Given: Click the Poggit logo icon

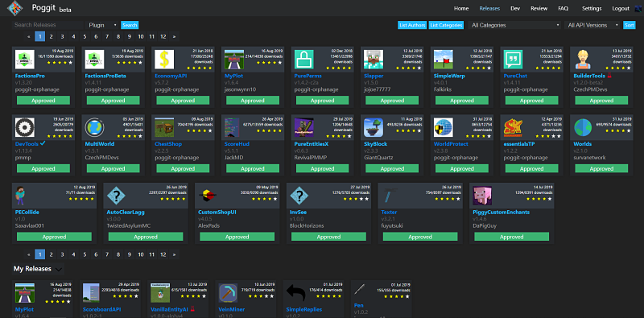Looking at the screenshot, I should tap(15, 8).
